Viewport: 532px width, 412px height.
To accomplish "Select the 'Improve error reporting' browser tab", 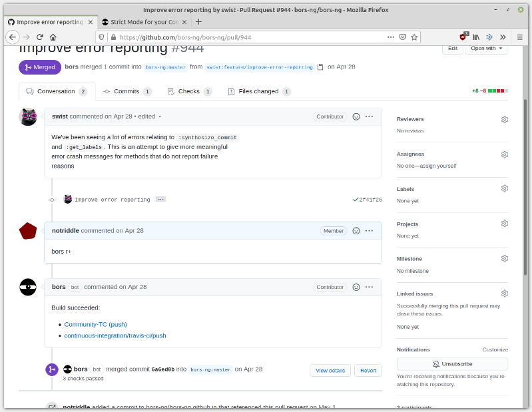I will tap(50, 22).
